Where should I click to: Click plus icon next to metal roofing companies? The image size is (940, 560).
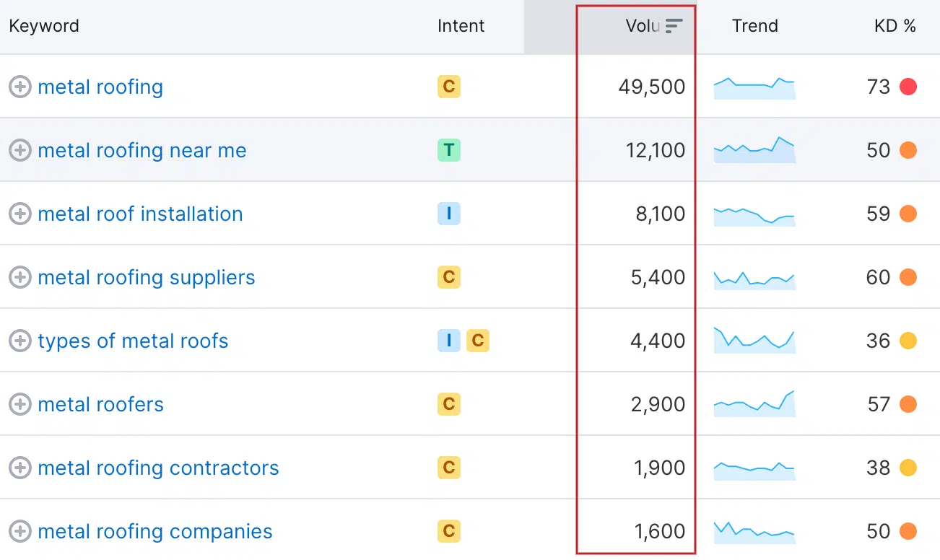pos(19,532)
